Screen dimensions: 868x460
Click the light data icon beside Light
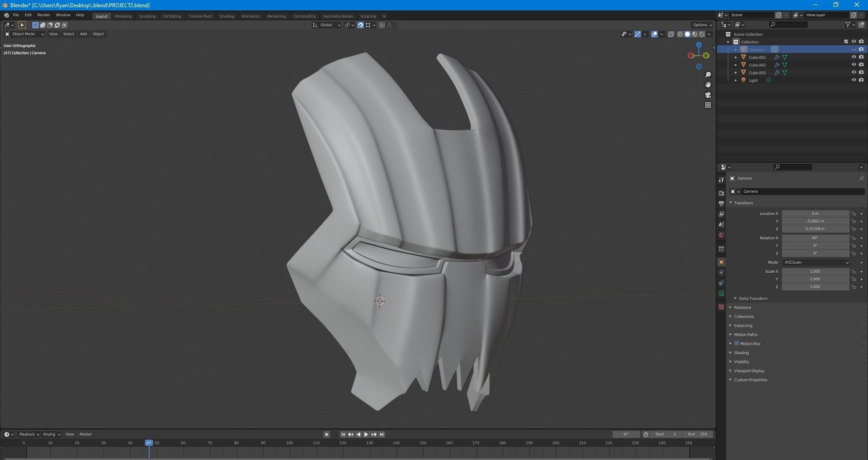coord(769,81)
